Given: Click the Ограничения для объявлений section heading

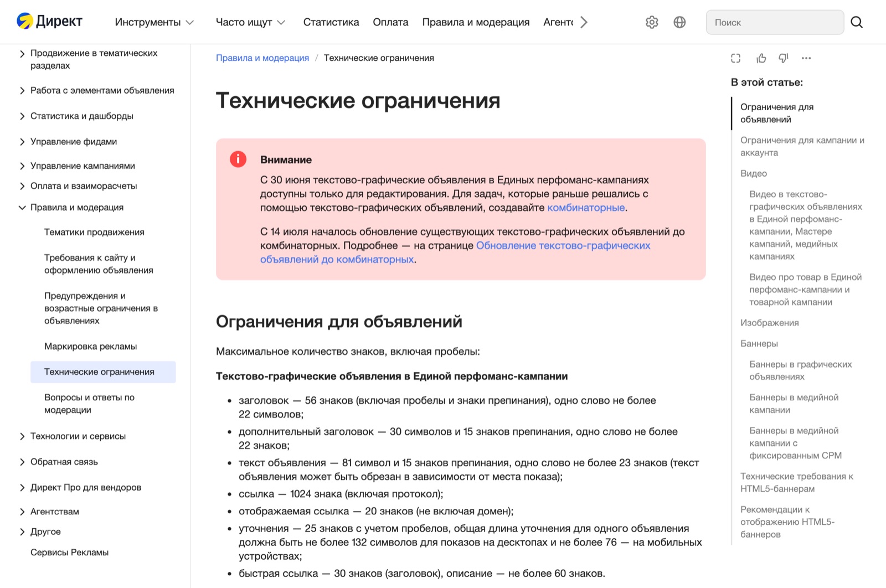Looking at the screenshot, I should click(339, 322).
